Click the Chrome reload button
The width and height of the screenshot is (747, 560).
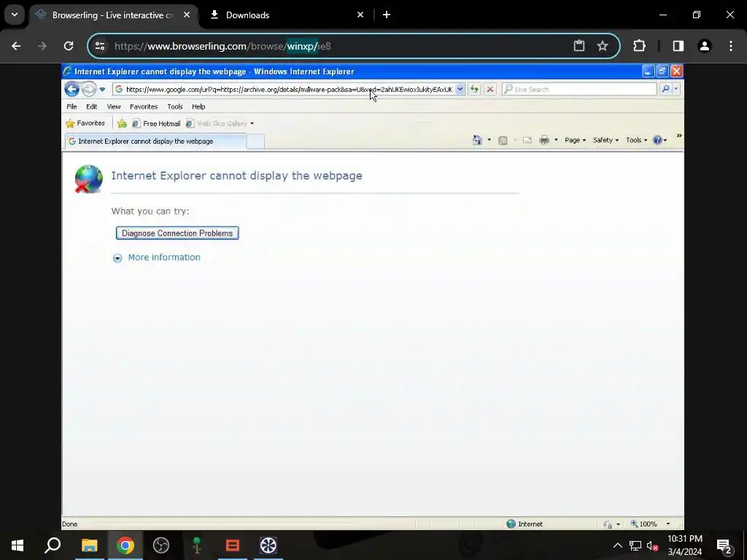tap(69, 46)
